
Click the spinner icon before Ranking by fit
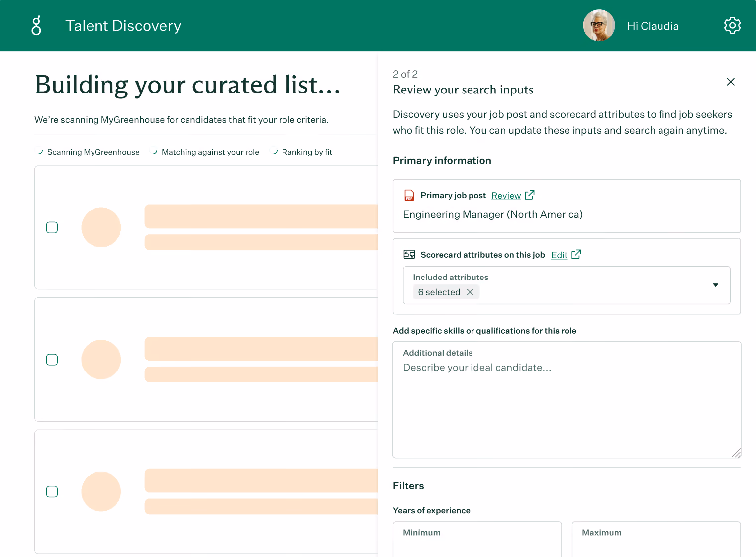pos(274,152)
